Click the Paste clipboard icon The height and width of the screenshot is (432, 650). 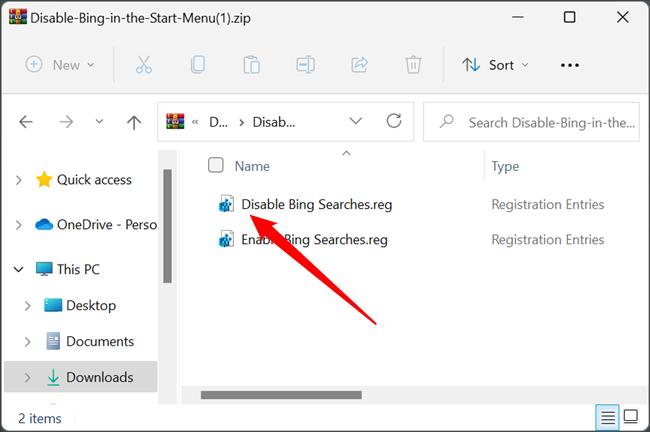252,65
